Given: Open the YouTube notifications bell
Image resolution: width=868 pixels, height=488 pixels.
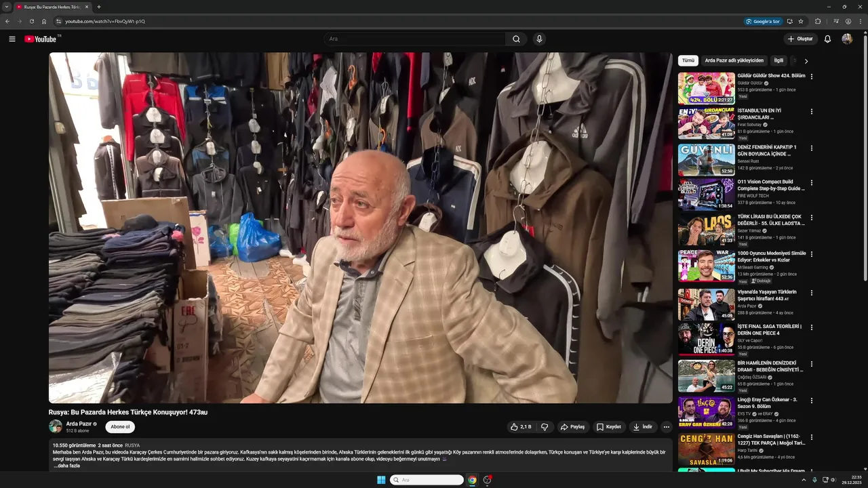Looking at the screenshot, I should [827, 39].
